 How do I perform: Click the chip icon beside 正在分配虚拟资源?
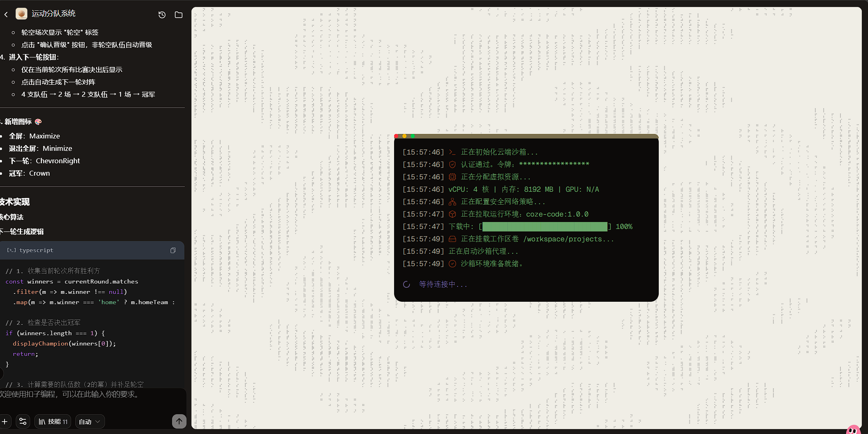coord(452,177)
